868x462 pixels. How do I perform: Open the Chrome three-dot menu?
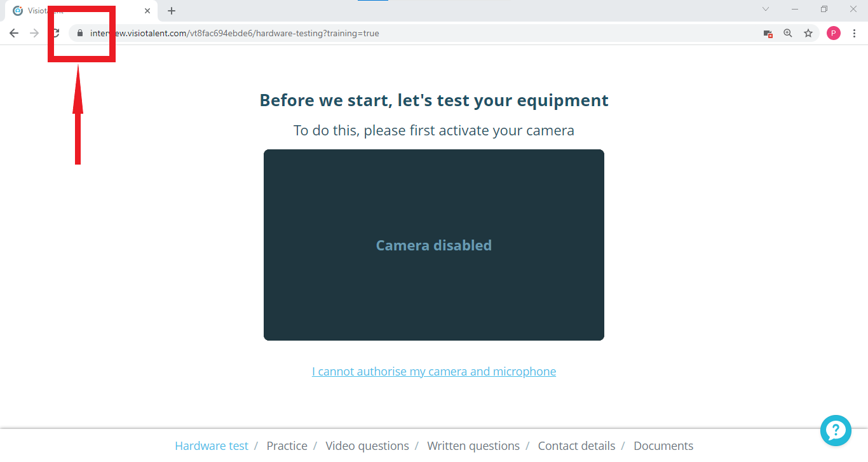coord(854,33)
